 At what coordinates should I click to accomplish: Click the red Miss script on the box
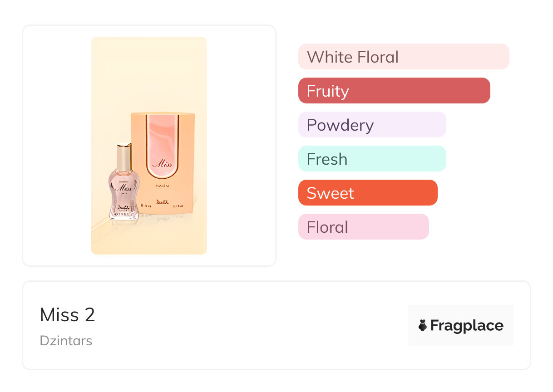point(162,164)
